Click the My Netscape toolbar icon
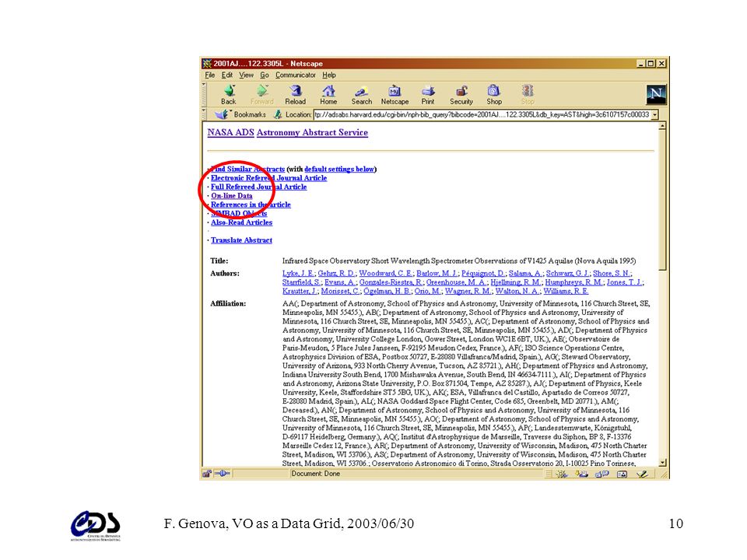Image resolution: width=747 pixels, height=560 pixels. coord(395,90)
